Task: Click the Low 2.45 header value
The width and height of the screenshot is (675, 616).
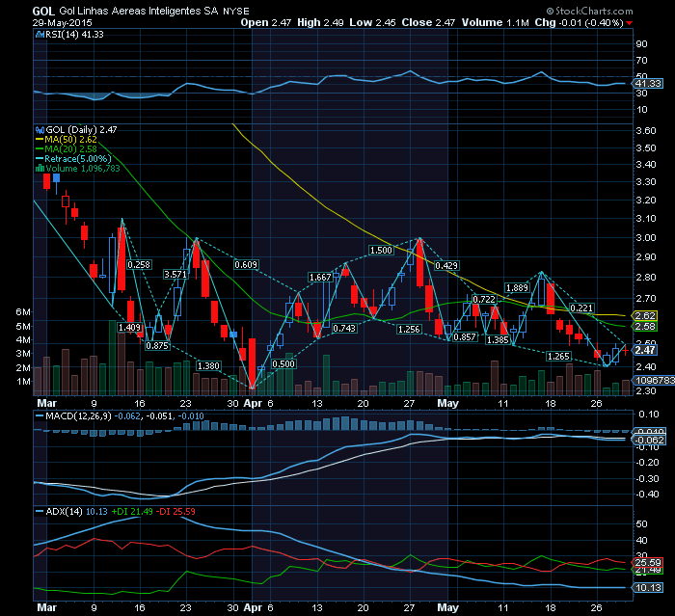Action: pyautogui.click(x=372, y=23)
